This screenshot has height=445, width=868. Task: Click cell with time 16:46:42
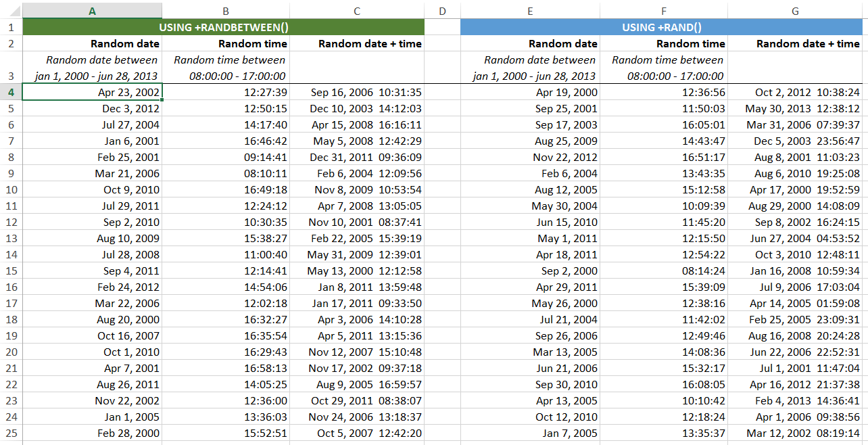pyautogui.click(x=226, y=141)
